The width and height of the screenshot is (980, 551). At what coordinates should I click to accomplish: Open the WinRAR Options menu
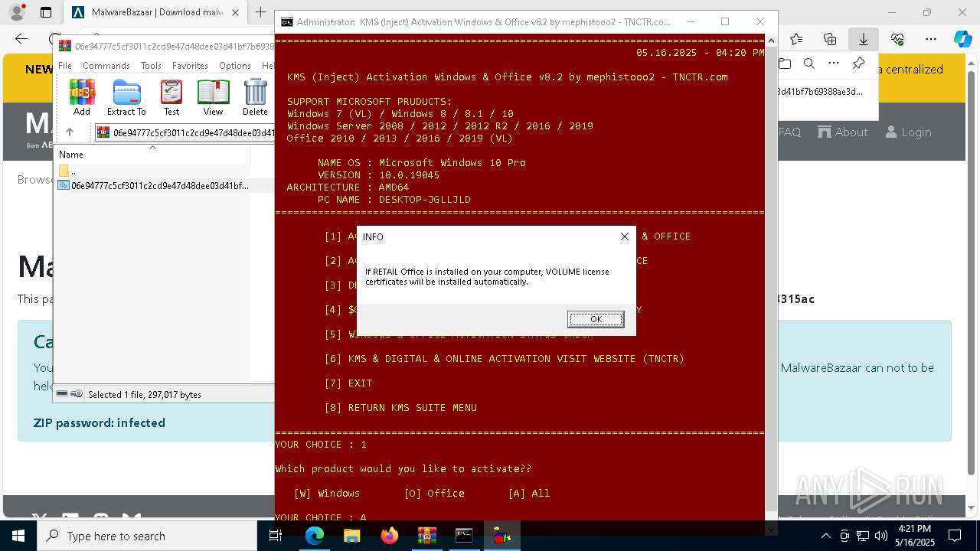tap(235, 66)
